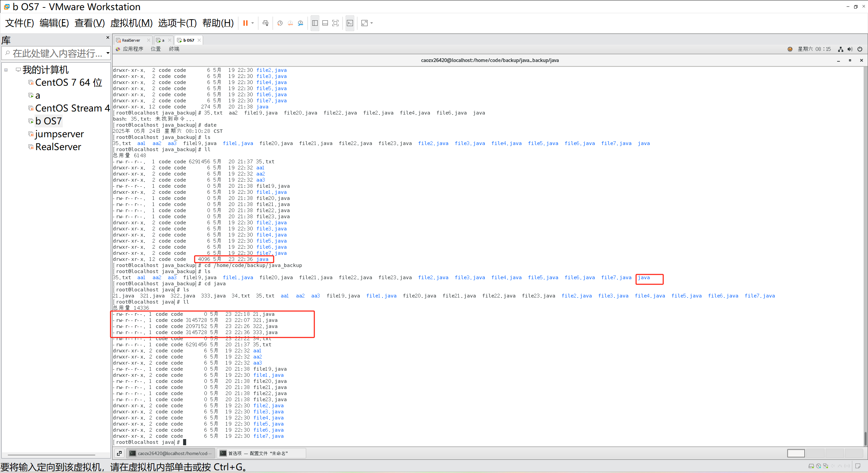Switch to the RealServer tab

coord(131,40)
